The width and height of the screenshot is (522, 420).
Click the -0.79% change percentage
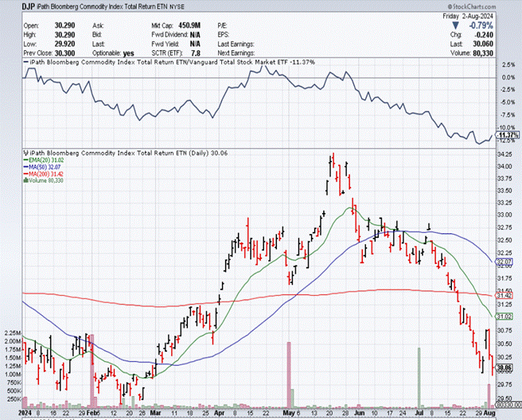coord(481,25)
